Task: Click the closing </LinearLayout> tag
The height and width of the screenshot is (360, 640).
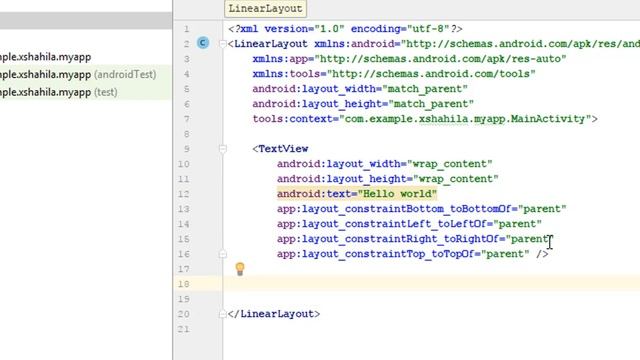Action: [x=274, y=314]
